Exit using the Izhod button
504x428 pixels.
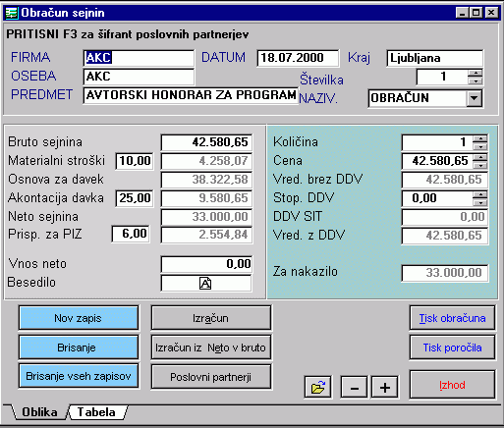pos(452,385)
